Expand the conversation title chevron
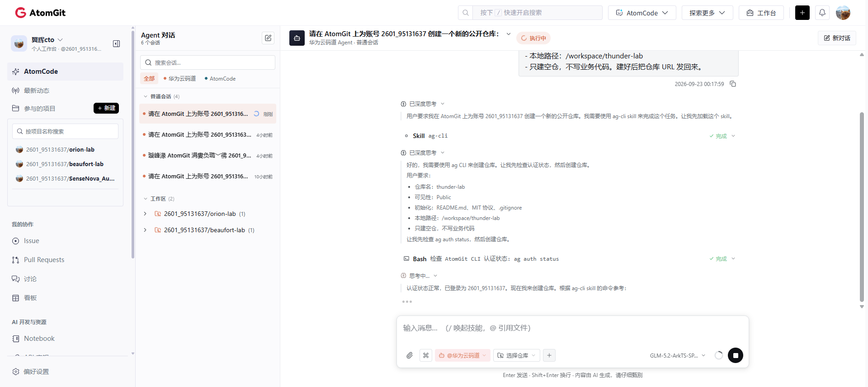 click(509, 34)
